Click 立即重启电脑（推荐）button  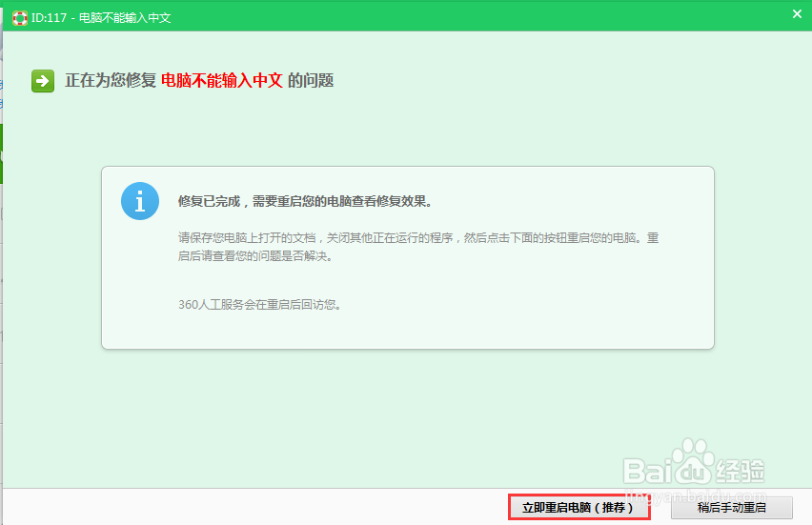point(579,508)
